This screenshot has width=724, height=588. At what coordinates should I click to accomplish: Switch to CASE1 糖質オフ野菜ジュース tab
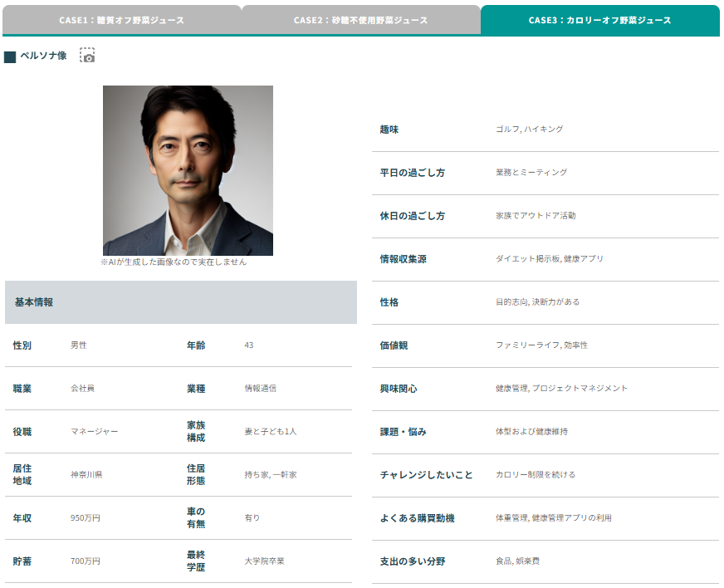[x=122, y=20]
